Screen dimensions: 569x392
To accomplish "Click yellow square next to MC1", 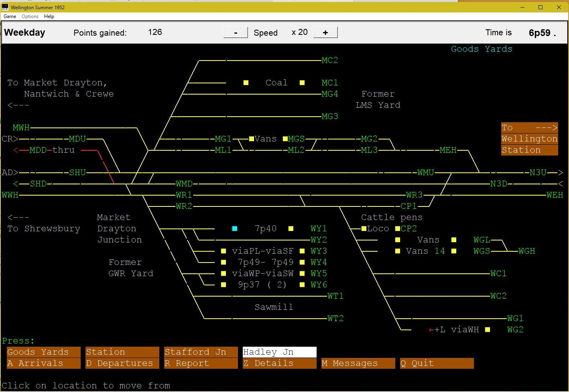I will 302,83.
